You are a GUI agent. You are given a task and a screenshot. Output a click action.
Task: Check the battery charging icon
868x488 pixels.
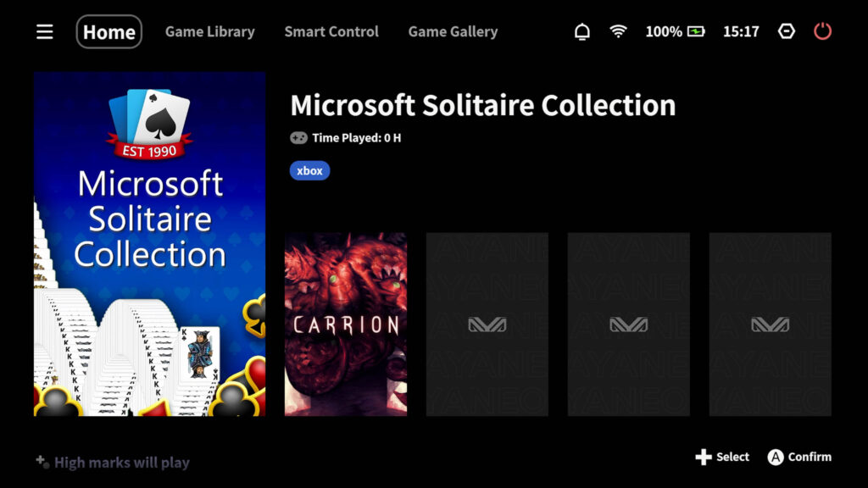click(696, 31)
